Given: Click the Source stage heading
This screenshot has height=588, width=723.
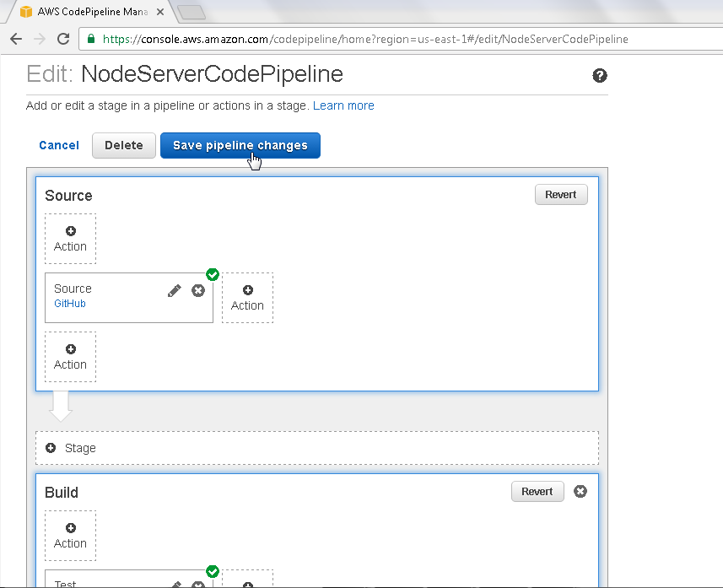Looking at the screenshot, I should pos(68,196).
